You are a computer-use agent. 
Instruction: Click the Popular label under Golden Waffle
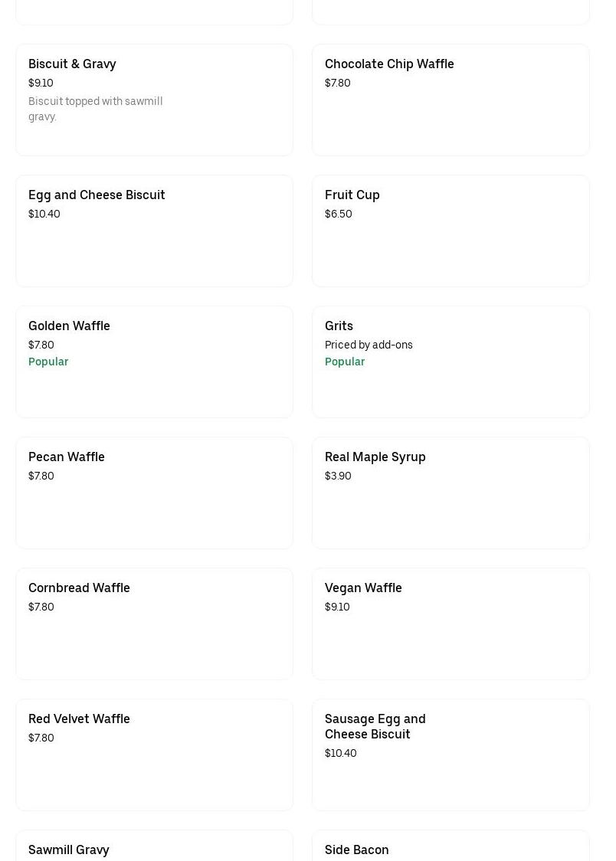(x=48, y=362)
